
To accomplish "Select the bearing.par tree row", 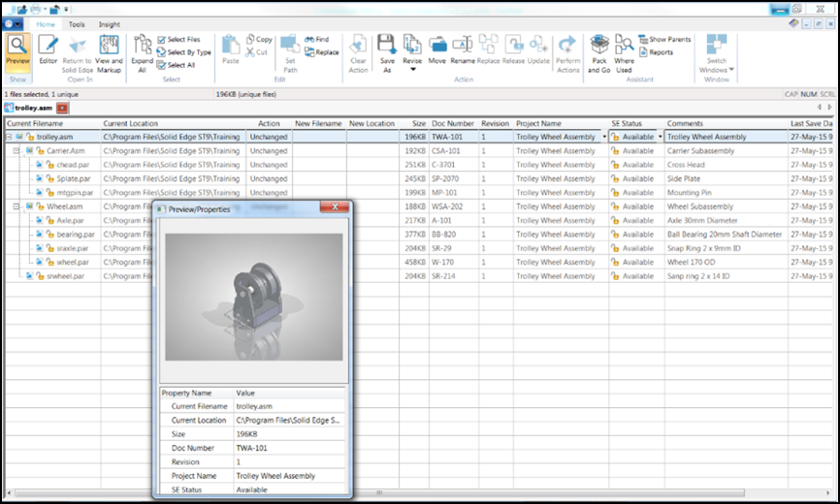I will tap(76, 235).
